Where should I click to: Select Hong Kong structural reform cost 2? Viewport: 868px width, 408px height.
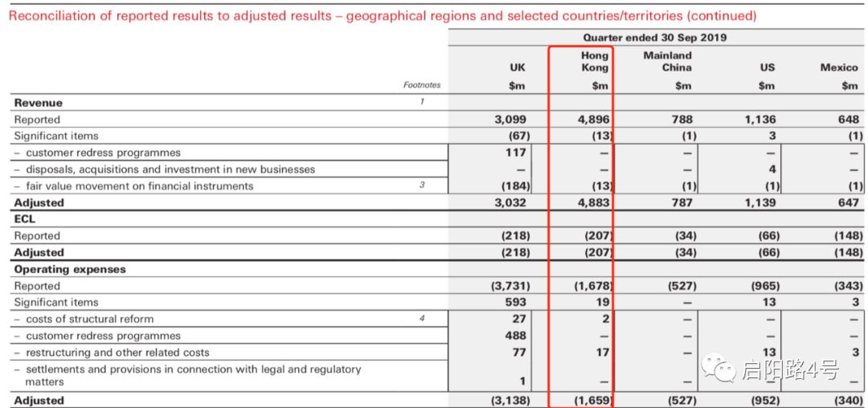pyautogui.click(x=606, y=319)
